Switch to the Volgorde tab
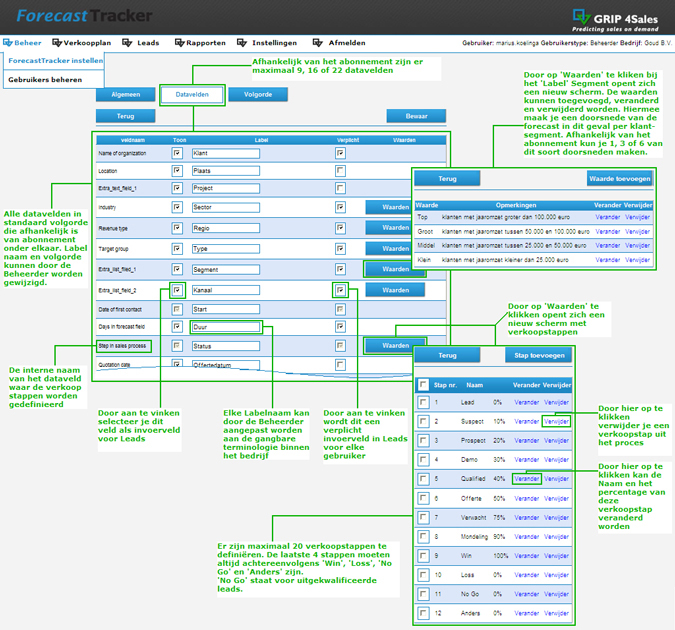The width and height of the screenshot is (675, 630). click(258, 94)
